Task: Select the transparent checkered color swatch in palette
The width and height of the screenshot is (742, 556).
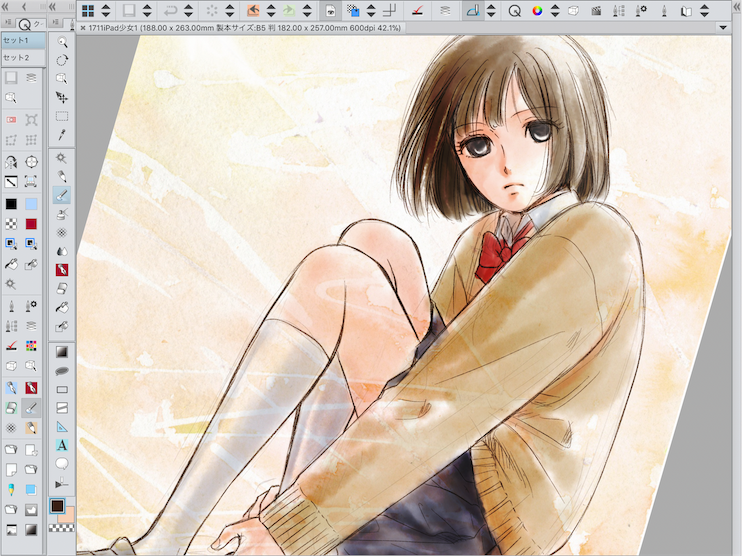Action: [62, 528]
